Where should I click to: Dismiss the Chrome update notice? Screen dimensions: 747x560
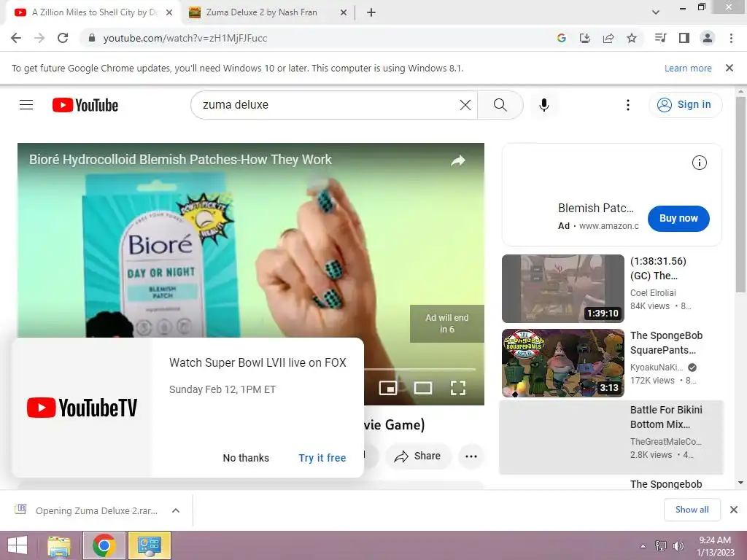729,68
